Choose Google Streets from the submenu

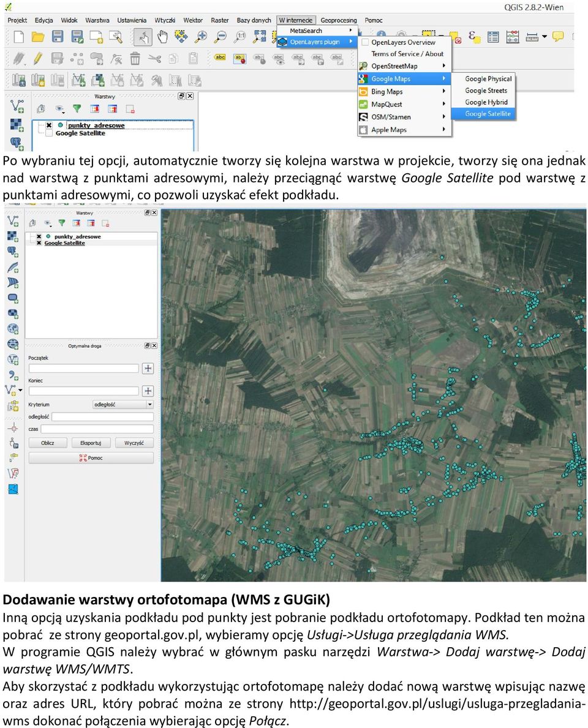[483, 91]
